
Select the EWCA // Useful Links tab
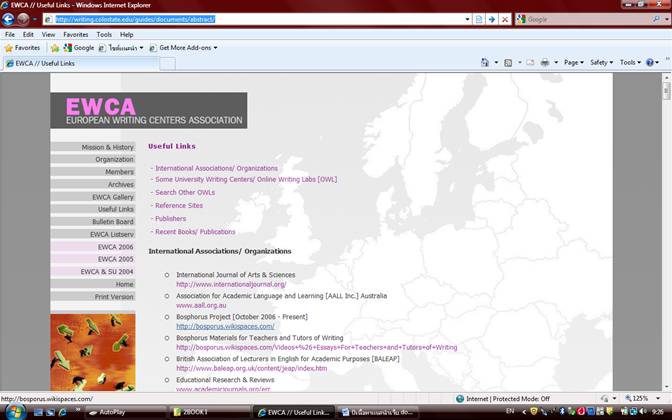pyautogui.click(x=81, y=63)
